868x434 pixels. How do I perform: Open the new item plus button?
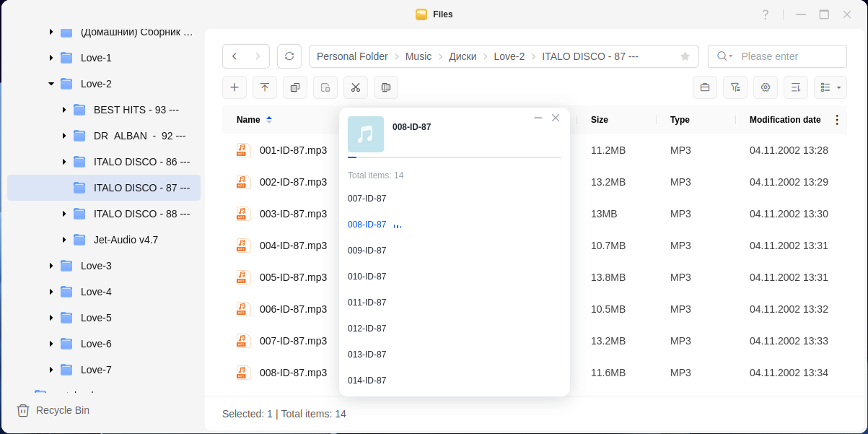coord(234,87)
